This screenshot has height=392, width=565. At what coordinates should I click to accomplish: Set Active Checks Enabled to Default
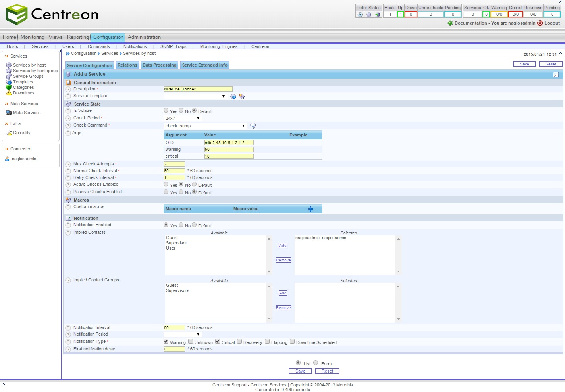click(x=194, y=184)
